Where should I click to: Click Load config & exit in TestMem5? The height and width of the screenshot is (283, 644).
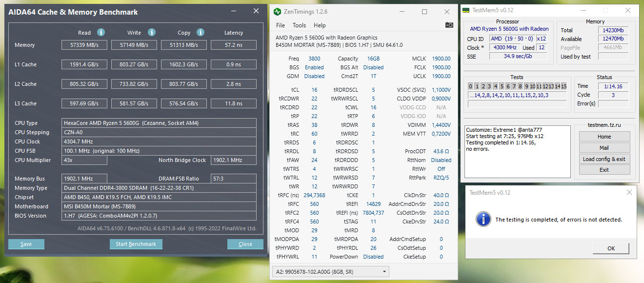(x=604, y=159)
